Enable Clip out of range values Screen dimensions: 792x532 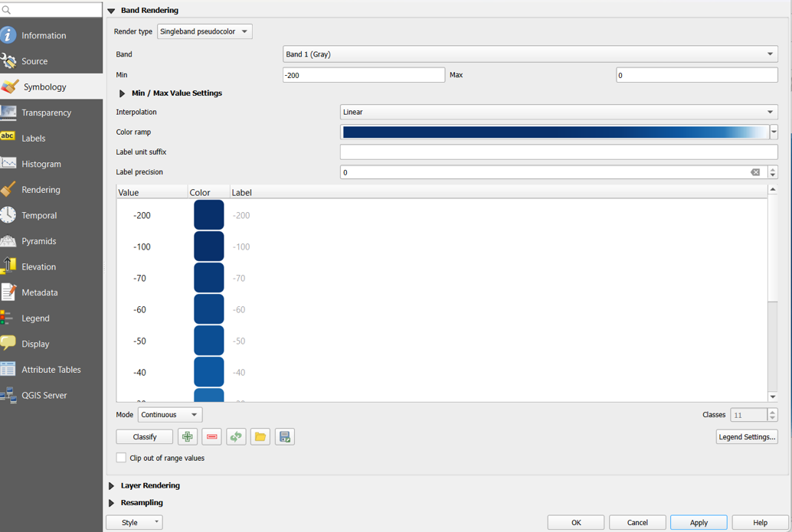point(122,458)
